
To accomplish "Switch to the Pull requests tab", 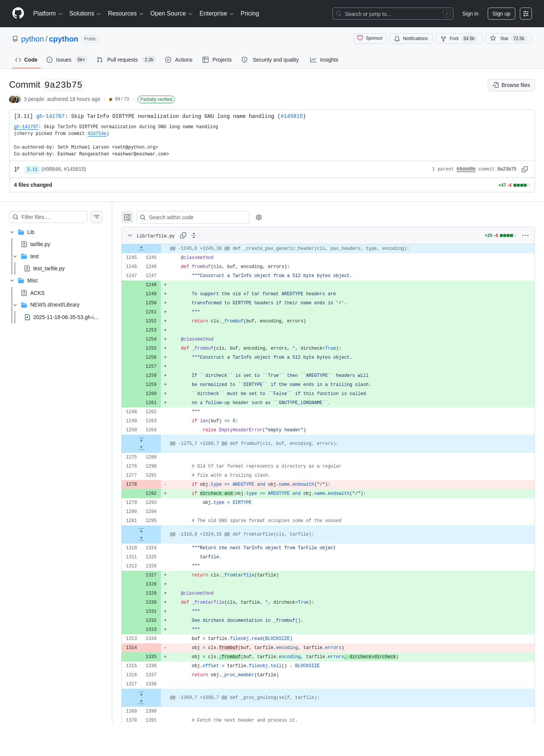I will 126,60.
